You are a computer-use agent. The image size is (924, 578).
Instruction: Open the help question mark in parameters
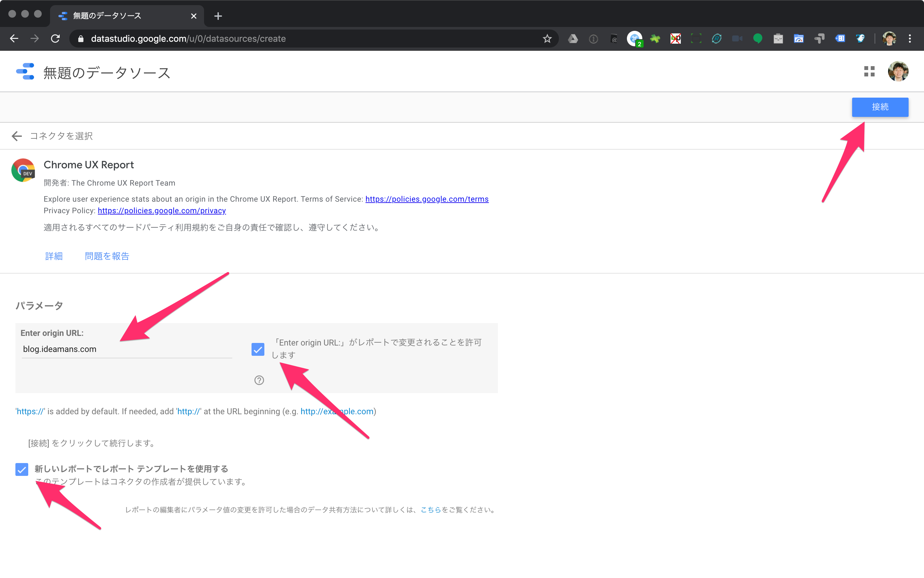pyautogui.click(x=259, y=381)
